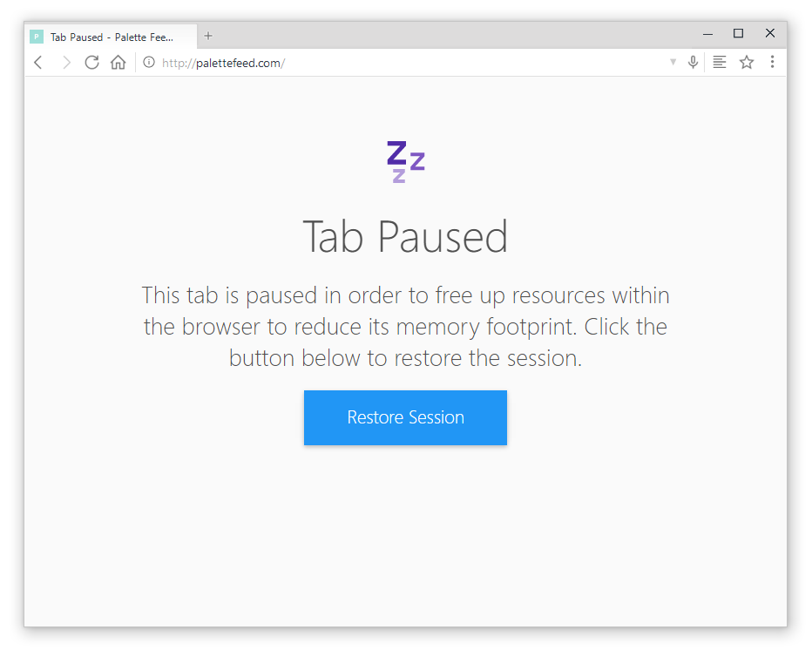Go back using the back arrow

click(37, 63)
